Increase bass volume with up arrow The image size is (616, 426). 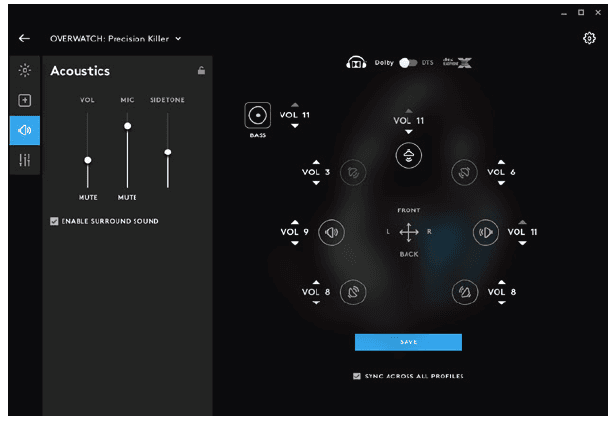pos(295,105)
